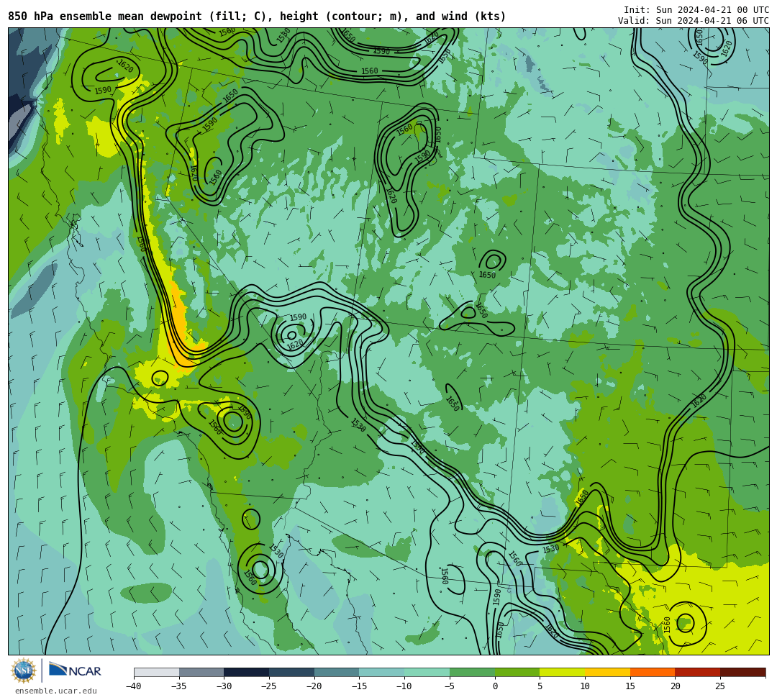Click the 'Init: Sun 2024-04-21 00 UTC' text
Image resolution: width=777 pixels, height=700 pixels.
[696, 10]
